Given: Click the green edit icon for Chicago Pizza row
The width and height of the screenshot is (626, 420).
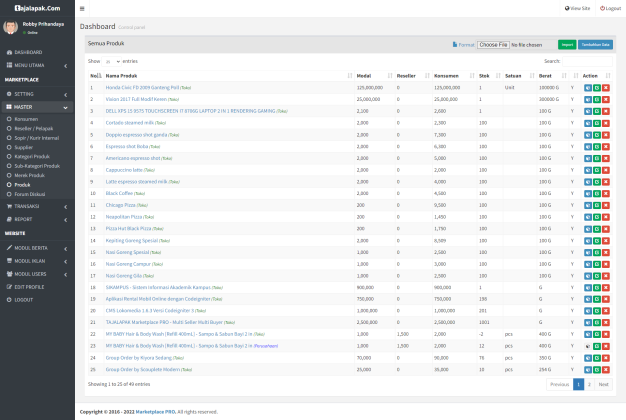Looking at the screenshot, I should pos(596,204).
